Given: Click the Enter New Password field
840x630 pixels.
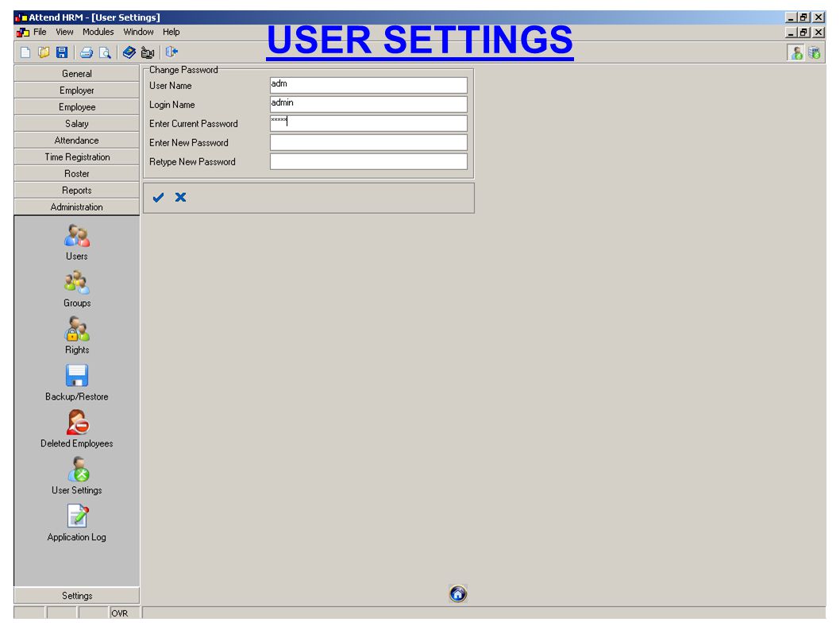Looking at the screenshot, I should pyautogui.click(x=368, y=143).
